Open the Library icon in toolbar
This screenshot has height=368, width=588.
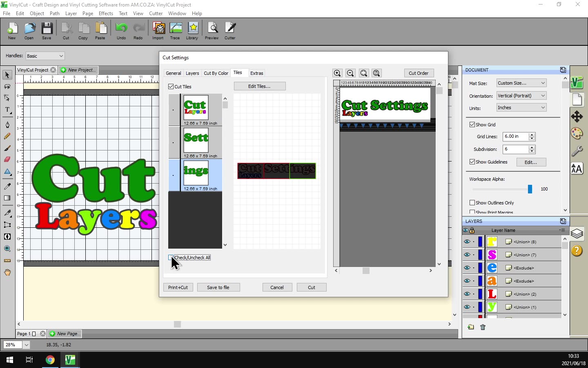click(x=192, y=31)
